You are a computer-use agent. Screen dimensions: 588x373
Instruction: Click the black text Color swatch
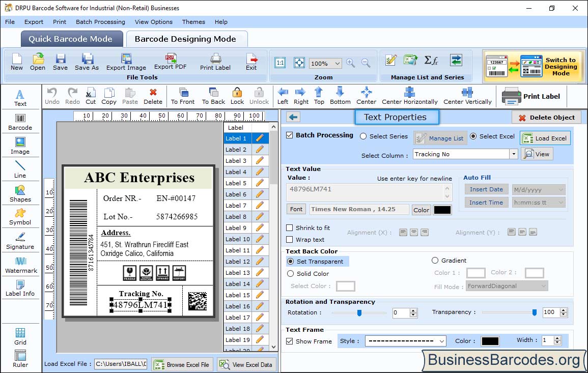click(442, 210)
